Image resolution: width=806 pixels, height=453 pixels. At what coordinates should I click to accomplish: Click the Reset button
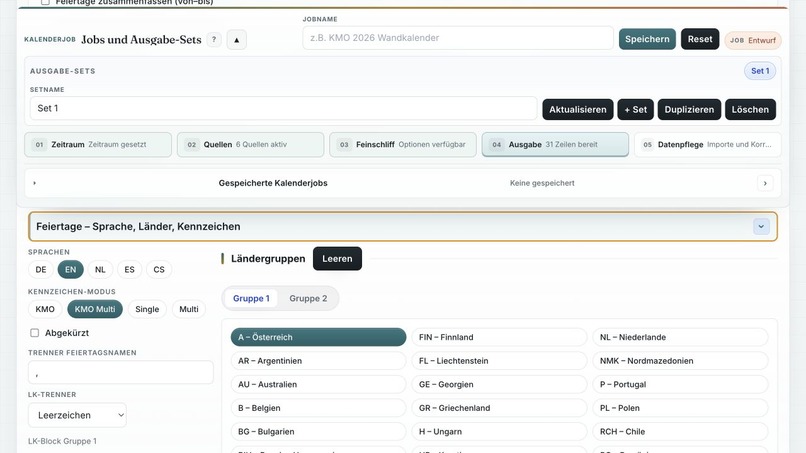click(700, 39)
